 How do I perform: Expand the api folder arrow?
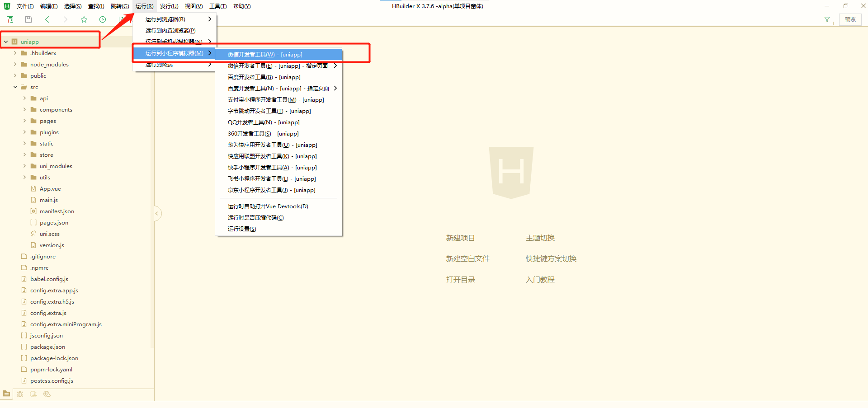coord(25,98)
